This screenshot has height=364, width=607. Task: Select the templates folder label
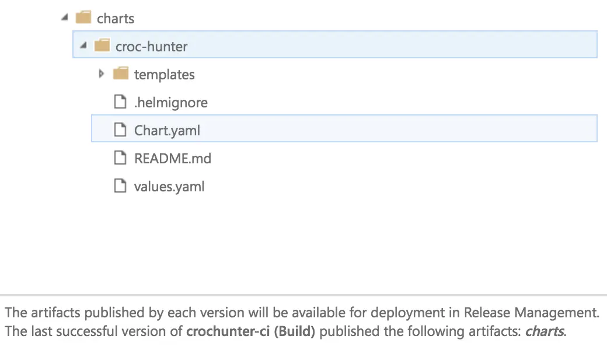click(164, 74)
